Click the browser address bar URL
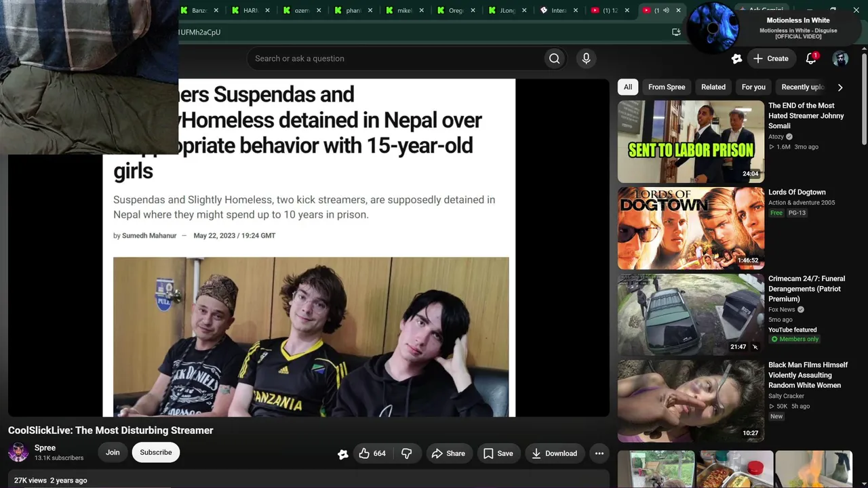Screen dimensions: 868x488 coord(199,32)
